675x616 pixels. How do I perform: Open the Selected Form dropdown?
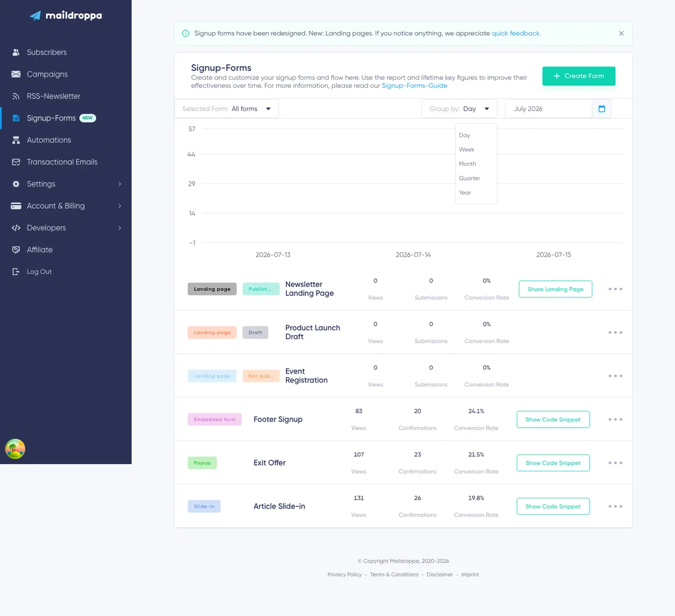point(227,109)
